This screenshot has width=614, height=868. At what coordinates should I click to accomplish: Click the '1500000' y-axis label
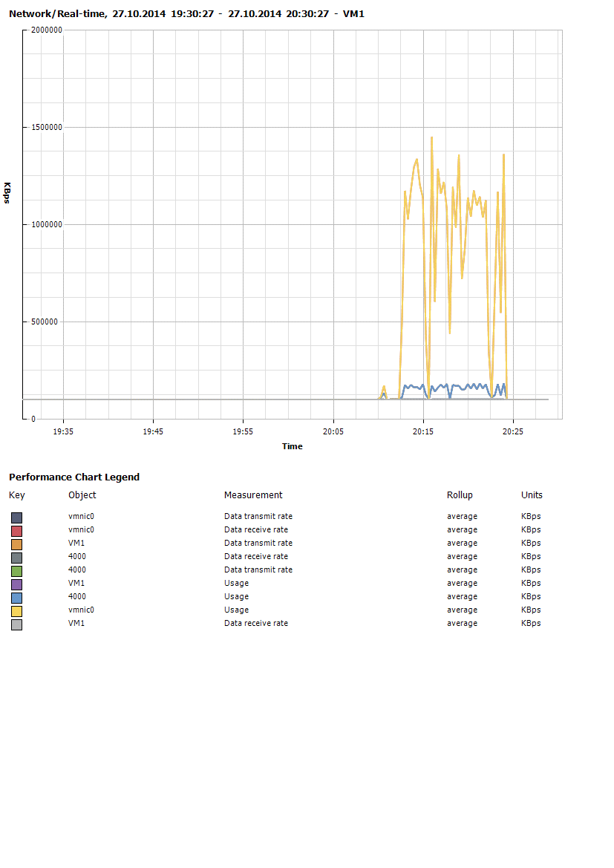47,127
